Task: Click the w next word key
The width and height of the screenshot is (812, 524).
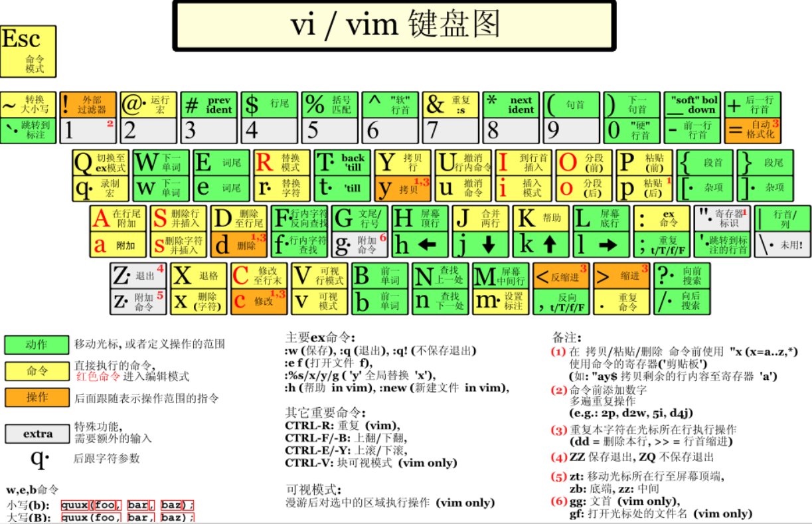Action: point(160,187)
